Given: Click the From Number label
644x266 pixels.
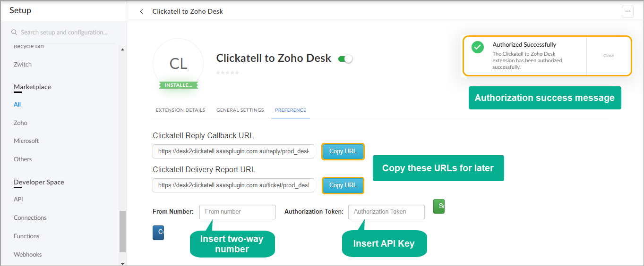Looking at the screenshot, I should (x=173, y=212).
